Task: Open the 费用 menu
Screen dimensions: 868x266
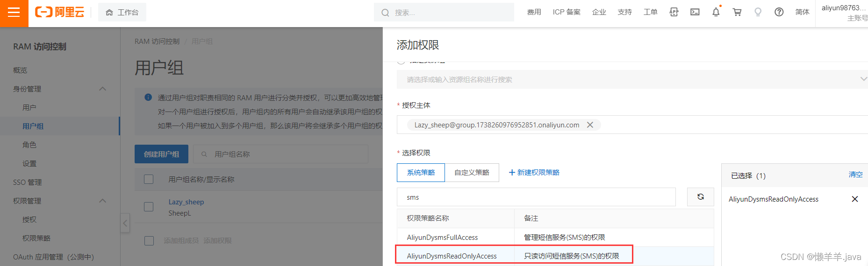Action: [x=534, y=12]
